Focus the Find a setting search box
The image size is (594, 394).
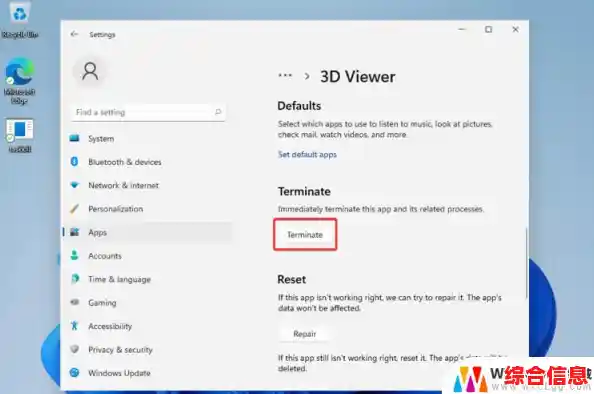pyautogui.click(x=148, y=112)
